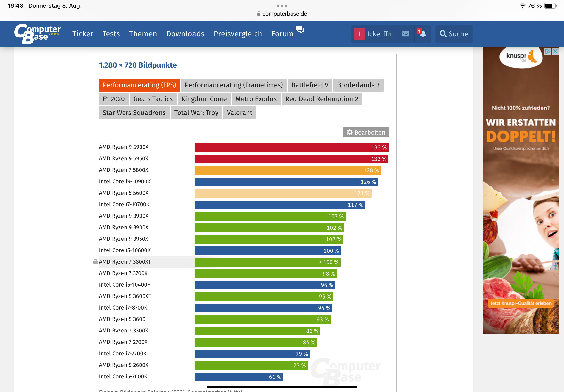Select the Battlefield V tab

pos(310,85)
